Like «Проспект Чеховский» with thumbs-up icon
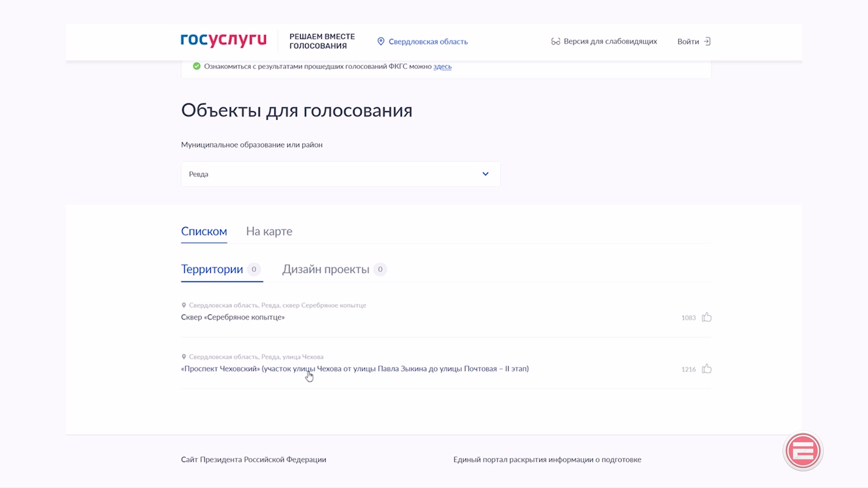The image size is (868, 488). click(x=707, y=369)
